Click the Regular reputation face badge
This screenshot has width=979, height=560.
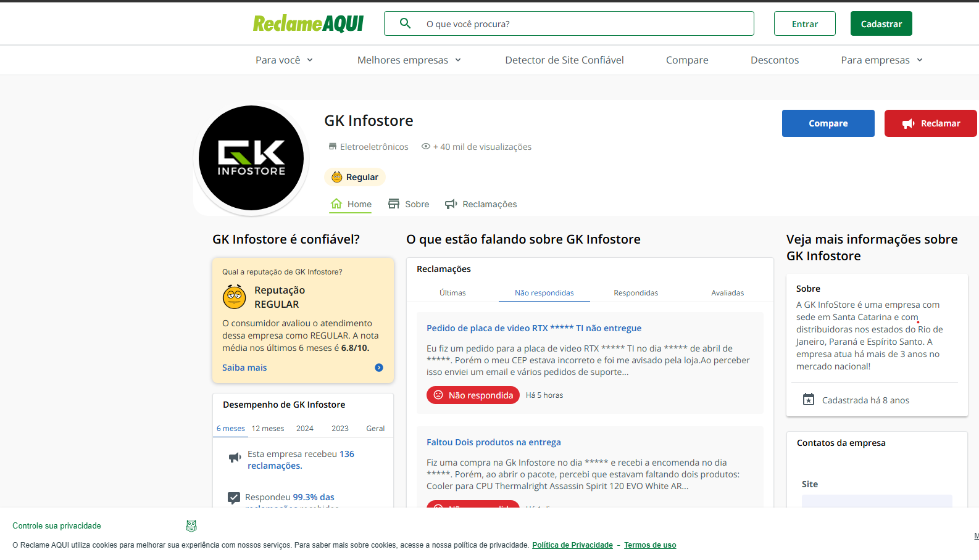(x=355, y=177)
